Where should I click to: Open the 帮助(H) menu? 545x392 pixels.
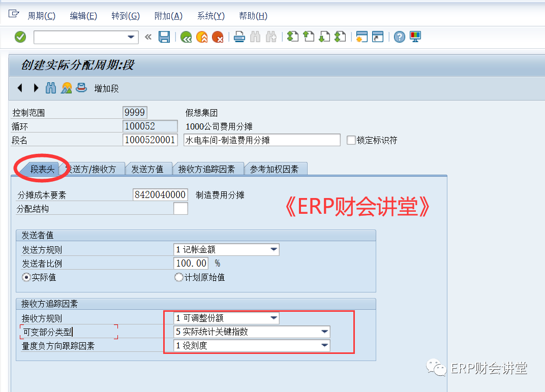(x=253, y=16)
